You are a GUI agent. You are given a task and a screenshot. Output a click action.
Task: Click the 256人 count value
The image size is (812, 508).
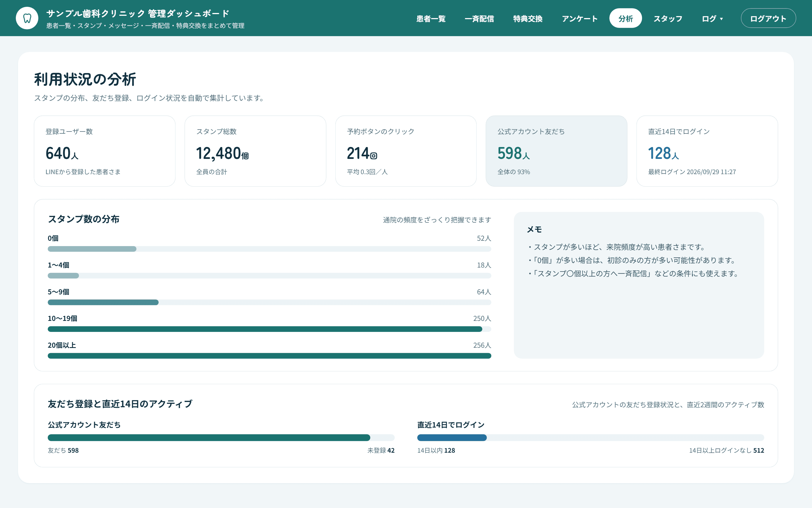point(482,345)
